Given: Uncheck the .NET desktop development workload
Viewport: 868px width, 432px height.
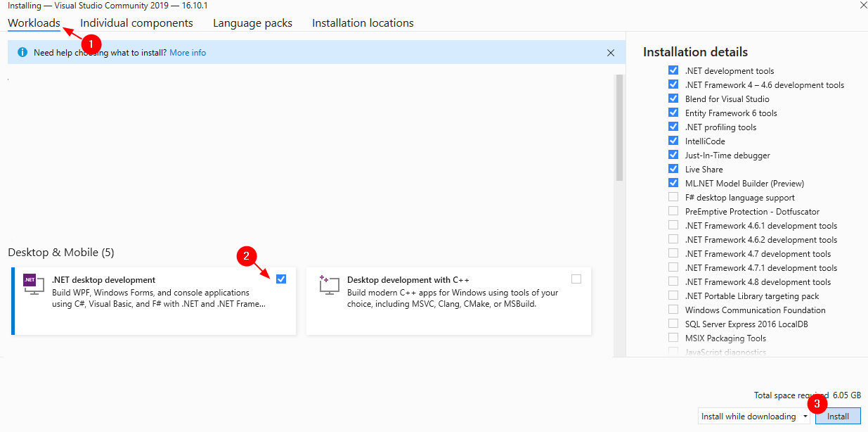Looking at the screenshot, I should point(281,279).
